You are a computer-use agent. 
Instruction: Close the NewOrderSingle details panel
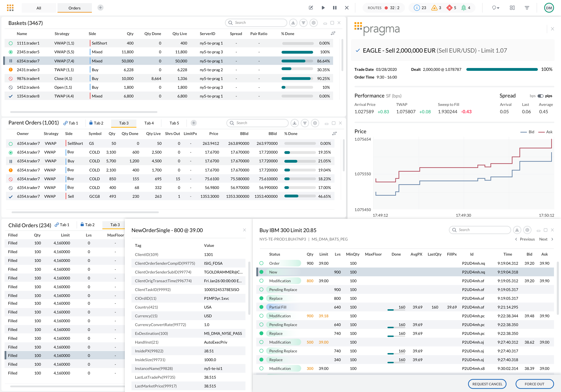[244, 230]
